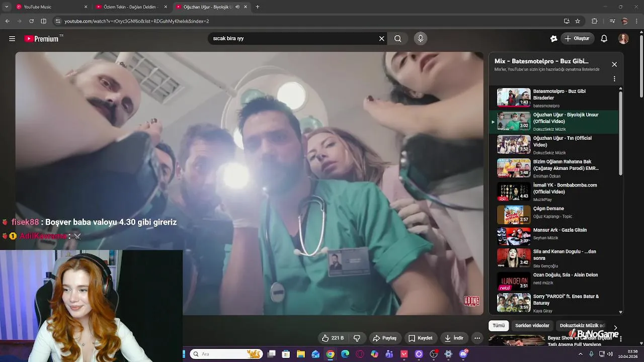Save video with Kaydet button
Viewport: 644px width, 362px height.
tap(421, 338)
